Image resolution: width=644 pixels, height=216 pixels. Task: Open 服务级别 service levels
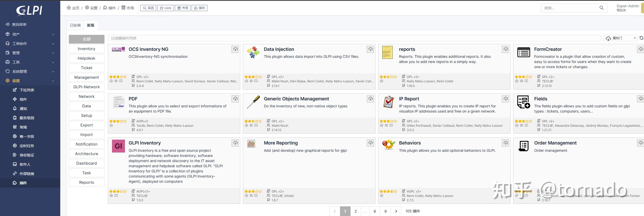[27, 118]
